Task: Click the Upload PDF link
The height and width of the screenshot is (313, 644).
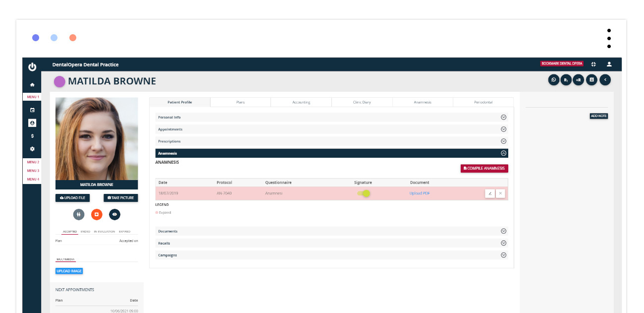Action: pyautogui.click(x=420, y=193)
